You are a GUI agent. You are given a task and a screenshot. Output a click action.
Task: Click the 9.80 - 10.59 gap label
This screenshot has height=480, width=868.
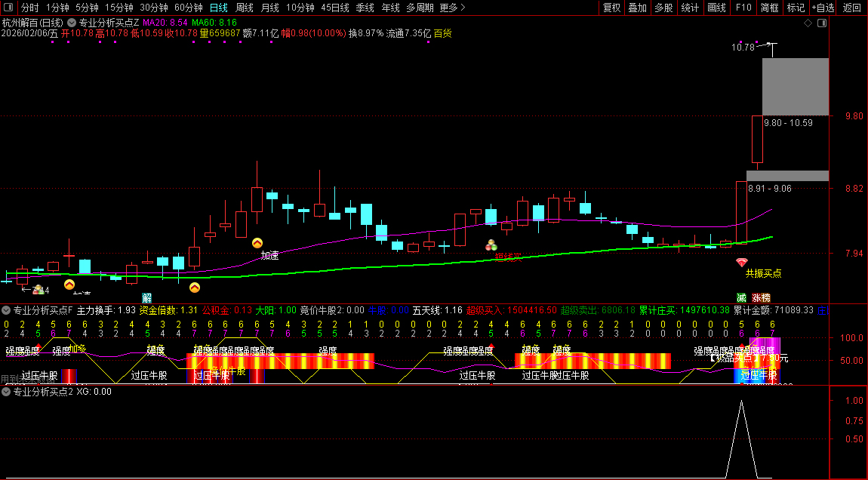788,123
